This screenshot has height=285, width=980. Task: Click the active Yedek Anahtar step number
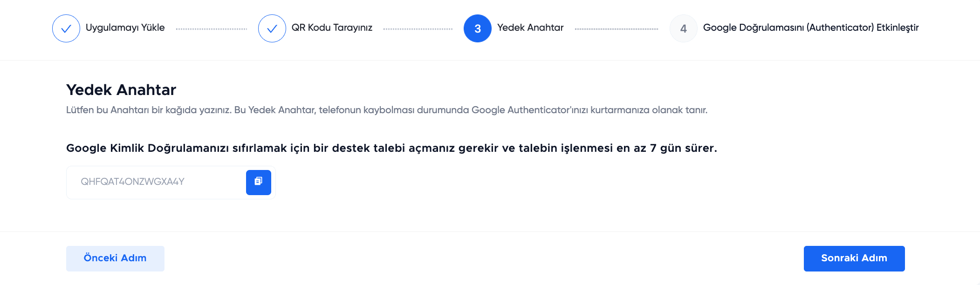478,28
